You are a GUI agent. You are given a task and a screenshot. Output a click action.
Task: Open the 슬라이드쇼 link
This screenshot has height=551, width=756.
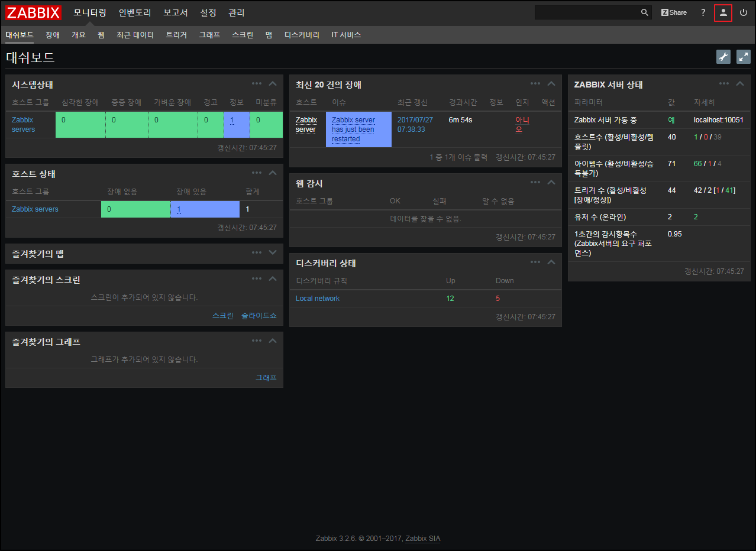(x=259, y=316)
